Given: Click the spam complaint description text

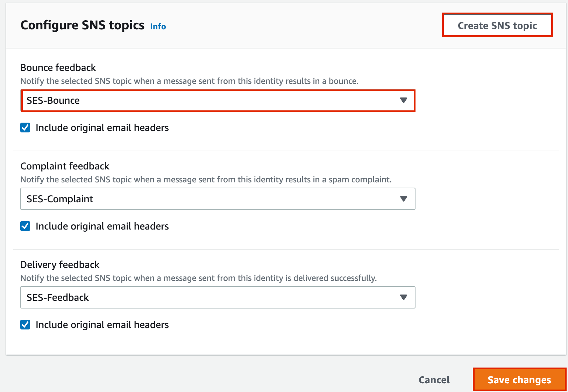Looking at the screenshot, I should [x=206, y=180].
